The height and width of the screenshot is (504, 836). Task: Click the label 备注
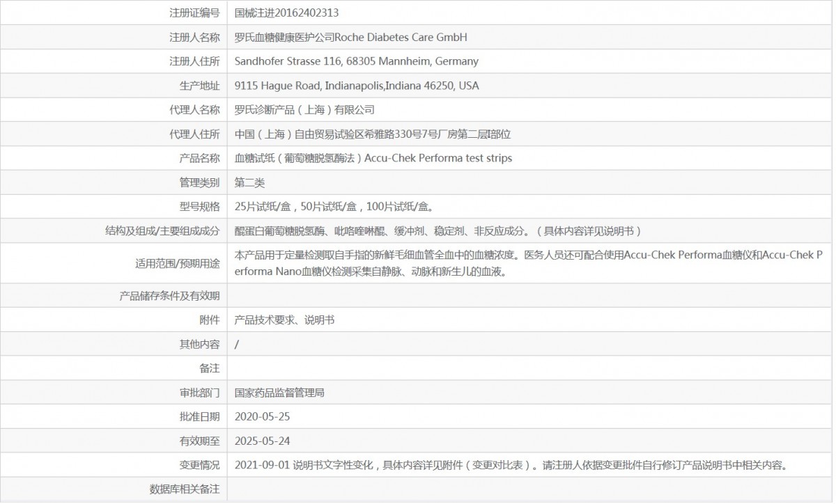click(210, 368)
